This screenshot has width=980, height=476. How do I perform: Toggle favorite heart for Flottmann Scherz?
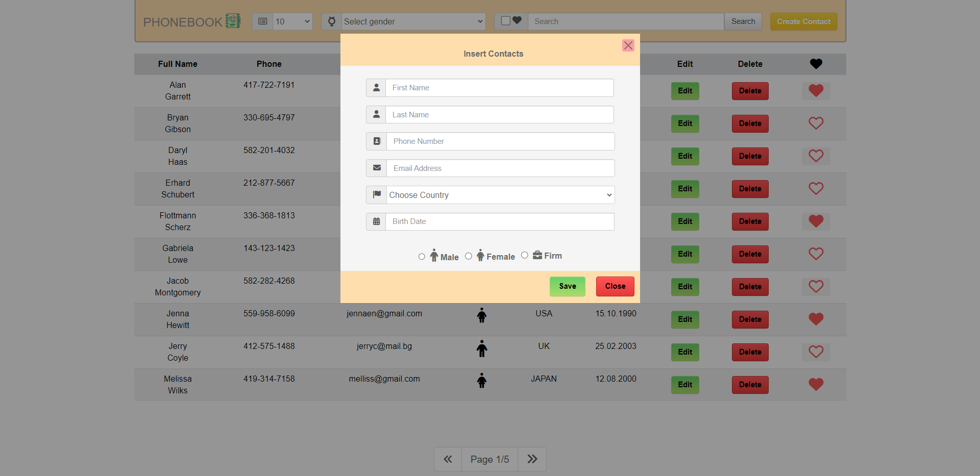pyautogui.click(x=816, y=221)
